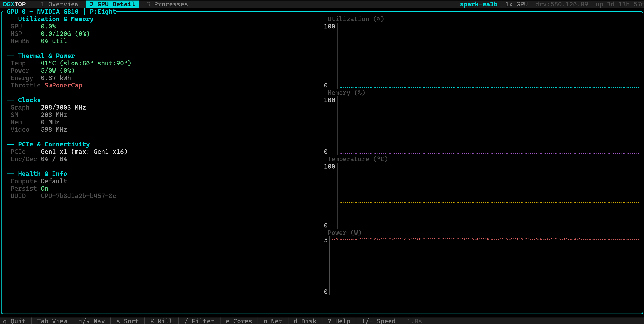Click the Persist On value
The height and width of the screenshot is (324, 644).
pyautogui.click(x=44, y=189)
